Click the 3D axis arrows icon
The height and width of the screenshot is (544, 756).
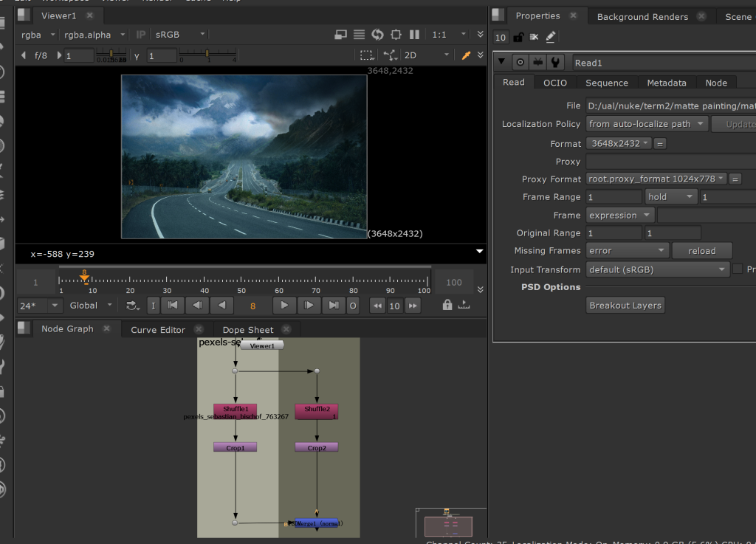(390, 55)
